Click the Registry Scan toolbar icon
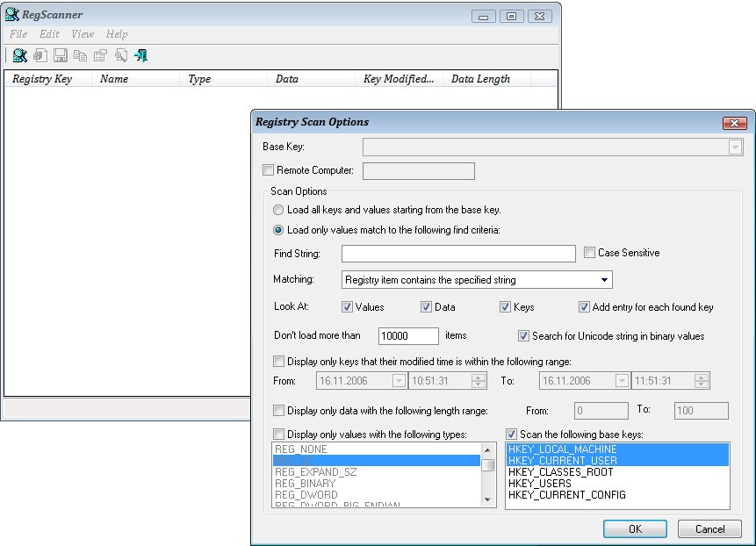 [20, 55]
